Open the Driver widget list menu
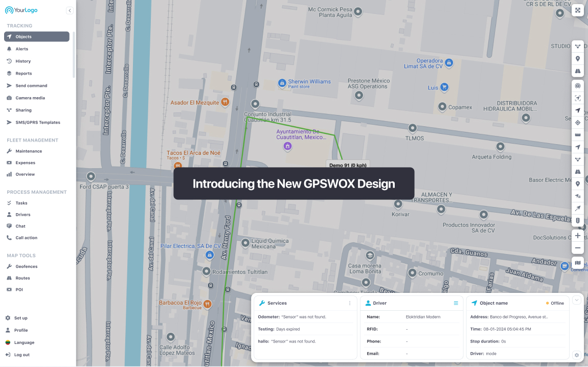 click(x=456, y=303)
